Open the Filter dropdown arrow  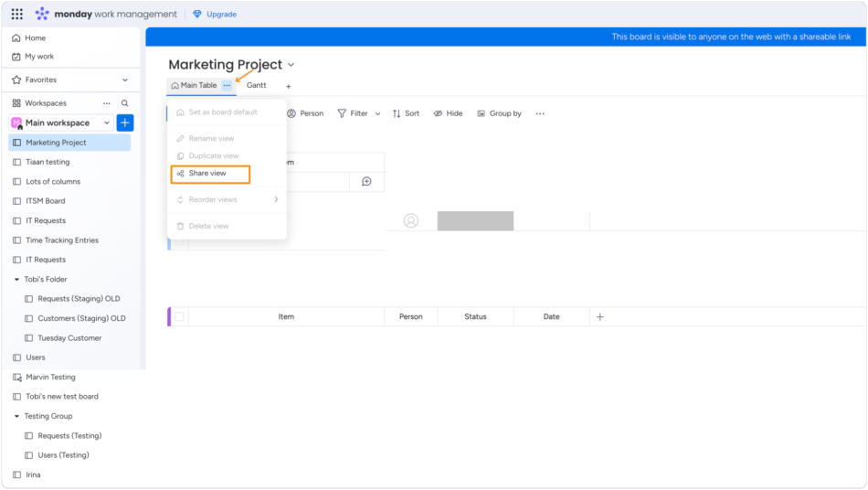(378, 113)
